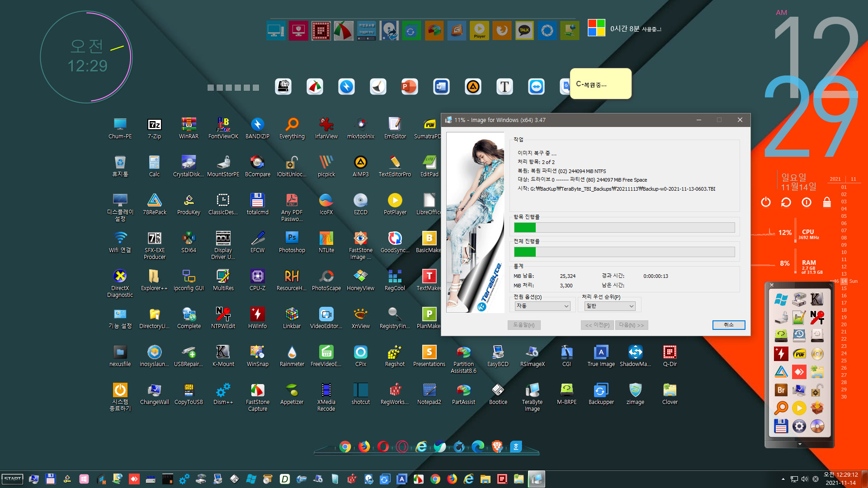
Task: Launch CPU-Z shortcut
Action: 257,280
